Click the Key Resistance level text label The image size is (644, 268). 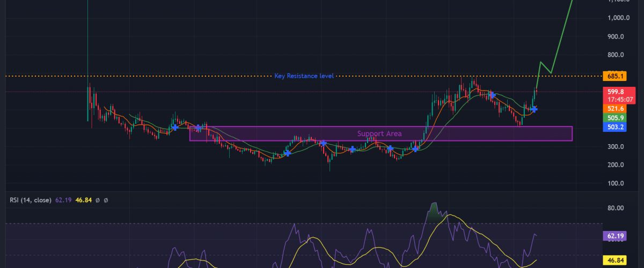point(304,76)
